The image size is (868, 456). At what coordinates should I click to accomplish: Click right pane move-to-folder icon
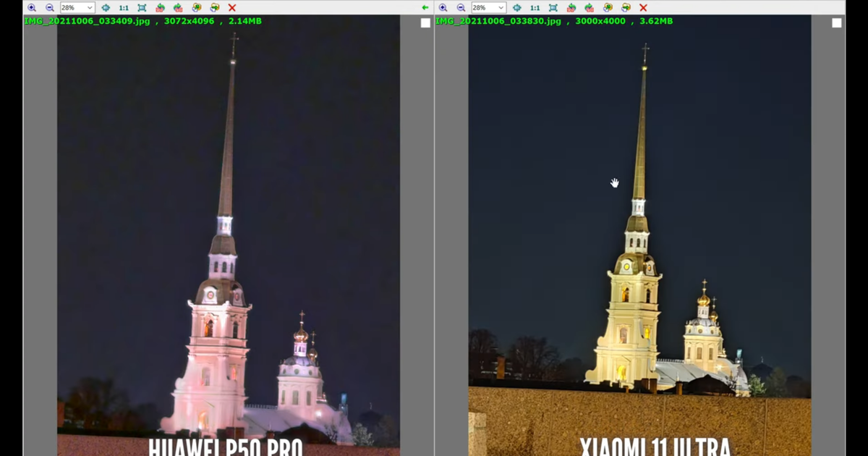click(x=625, y=7)
